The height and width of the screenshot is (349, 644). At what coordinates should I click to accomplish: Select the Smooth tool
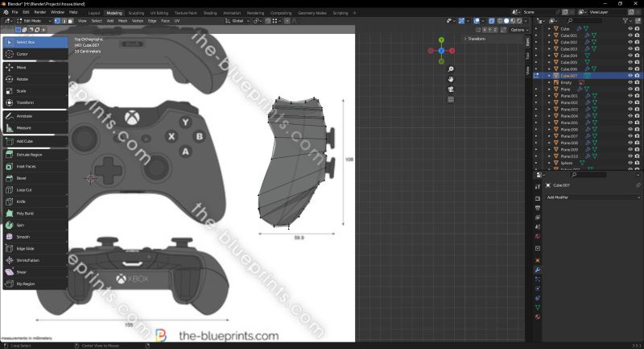(x=35, y=237)
